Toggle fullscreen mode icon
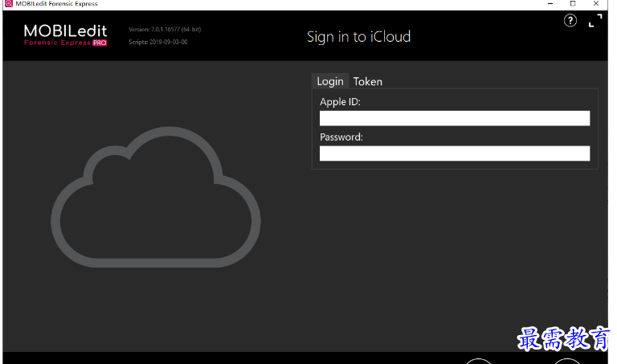This screenshot has height=364, width=617. [x=595, y=20]
